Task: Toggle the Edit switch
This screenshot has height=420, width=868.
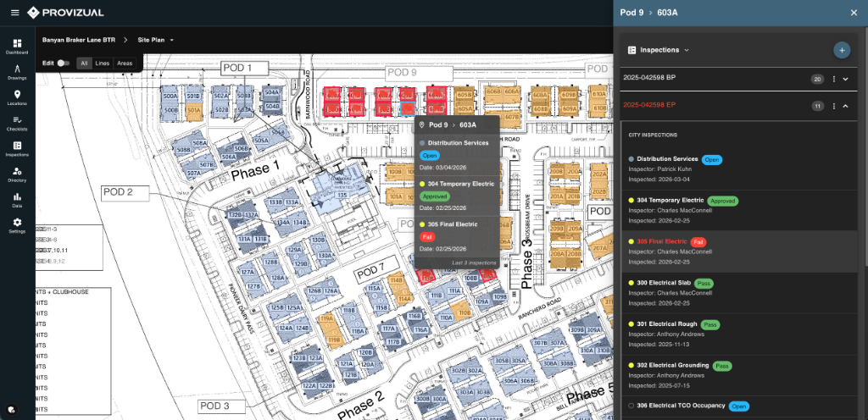Action: [x=63, y=63]
